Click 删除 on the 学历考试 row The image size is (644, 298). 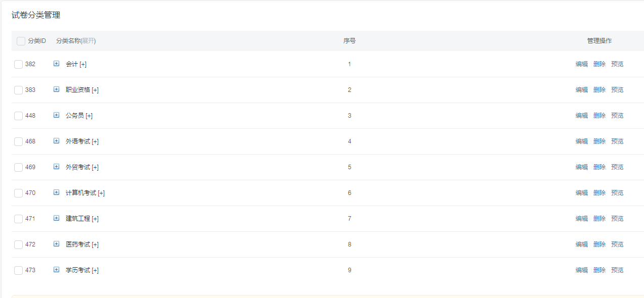pyautogui.click(x=599, y=270)
